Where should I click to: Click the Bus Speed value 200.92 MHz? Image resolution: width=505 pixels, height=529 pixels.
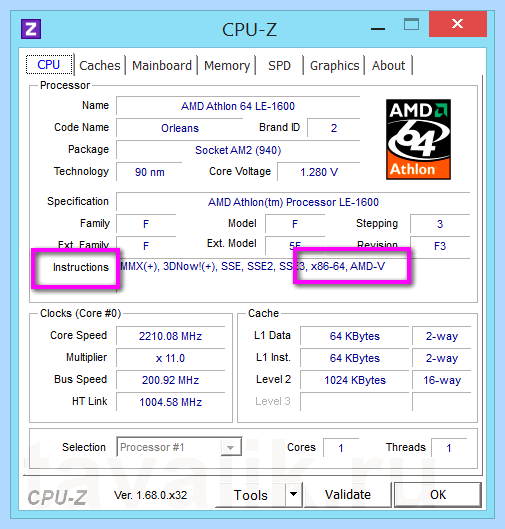[x=170, y=380]
